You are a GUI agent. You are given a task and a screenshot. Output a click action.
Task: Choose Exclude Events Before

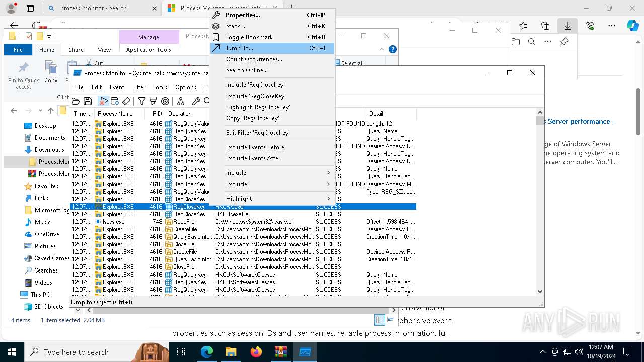click(272, 147)
